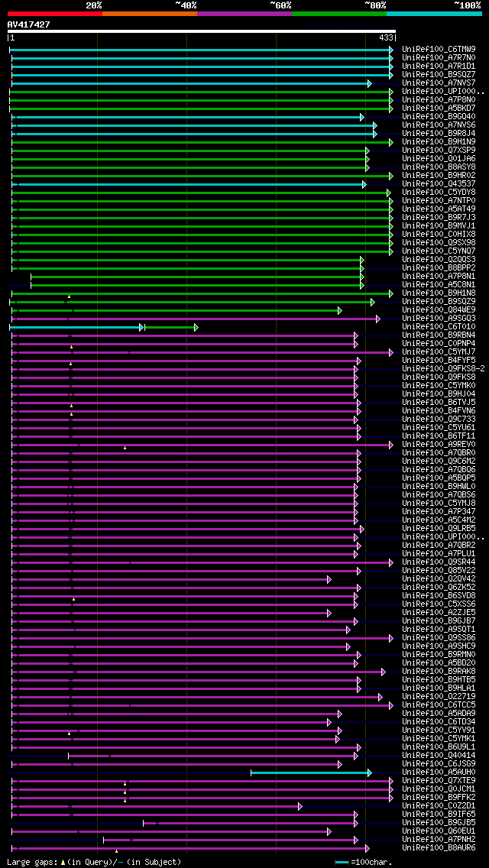Select the UniRef100_B9RBN4 label
The height and width of the screenshot is (868, 489).
coord(439,335)
